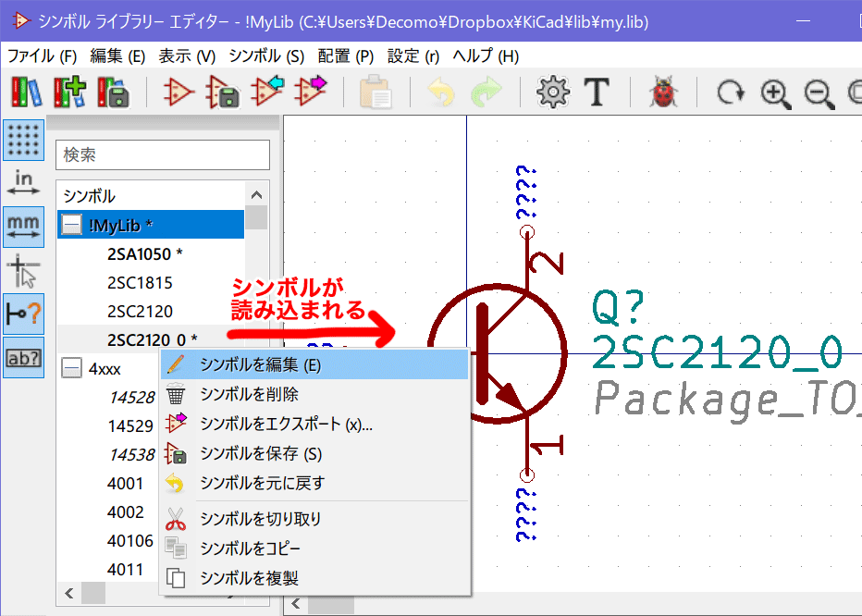Click the export symbol toolbar icon
Screen dimensions: 862x616
(312, 92)
